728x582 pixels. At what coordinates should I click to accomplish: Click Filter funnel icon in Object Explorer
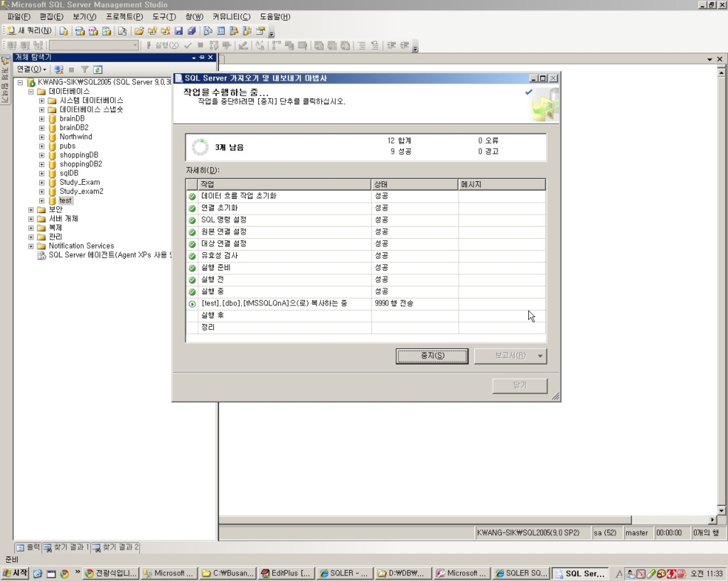click(x=85, y=70)
